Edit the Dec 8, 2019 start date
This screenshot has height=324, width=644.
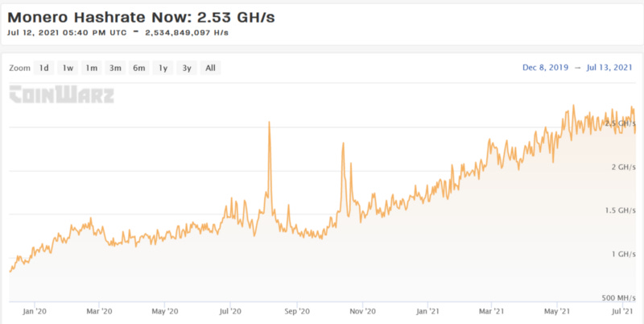coord(546,68)
